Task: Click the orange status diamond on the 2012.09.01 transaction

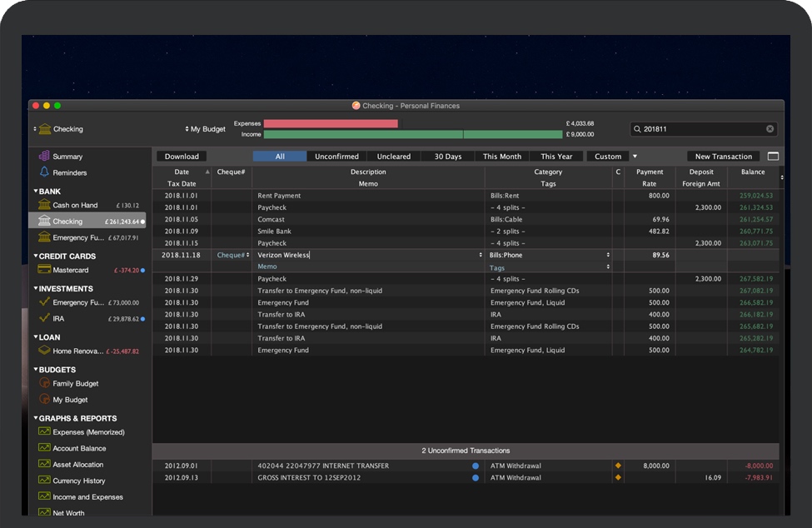Action: (x=619, y=466)
